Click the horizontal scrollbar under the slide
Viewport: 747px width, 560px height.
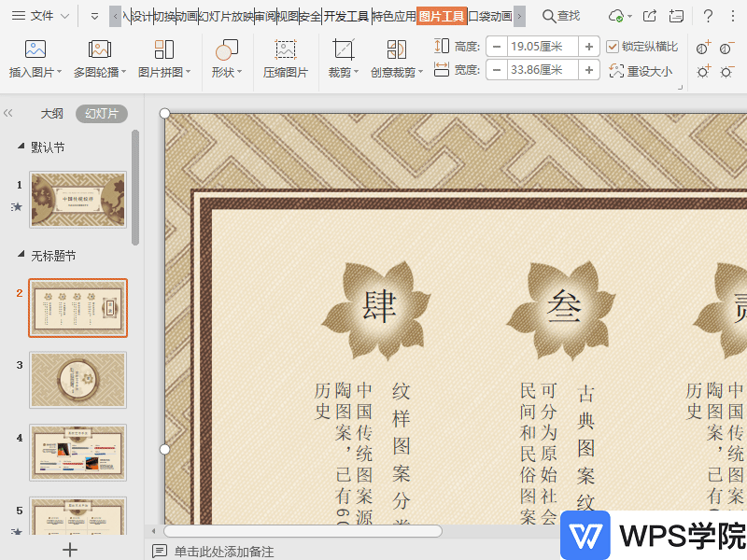click(x=303, y=531)
